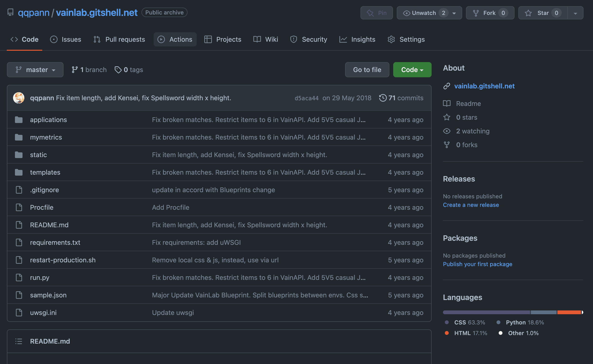Open the 'Add Procfile' commit message
Screen dimensions: 593x364
click(x=170, y=207)
